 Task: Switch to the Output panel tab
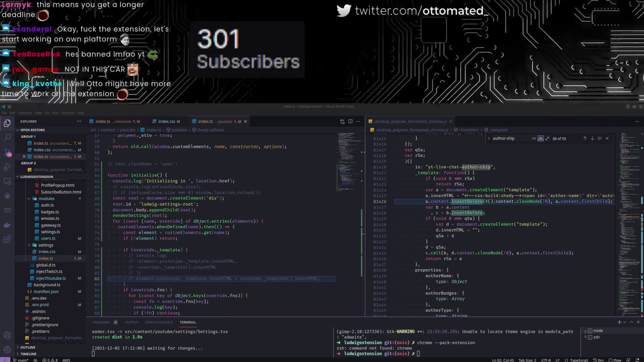pyautogui.click(x=132, y=322)
